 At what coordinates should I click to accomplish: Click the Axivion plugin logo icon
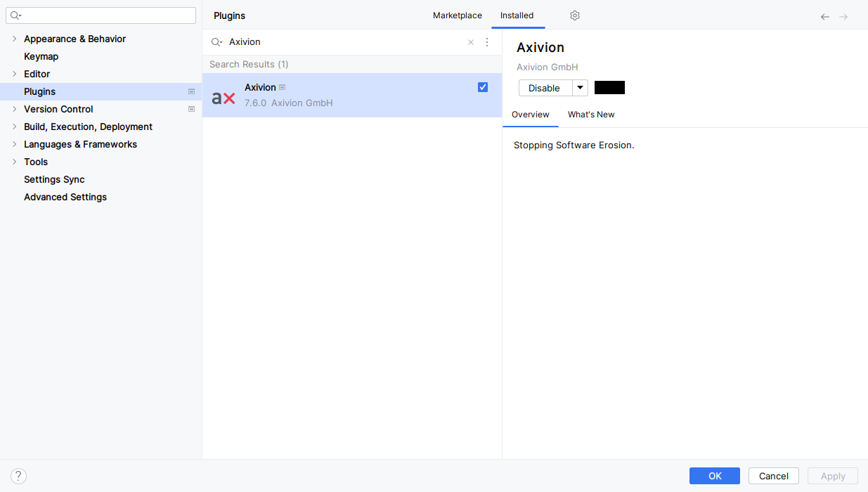point(224,98)
